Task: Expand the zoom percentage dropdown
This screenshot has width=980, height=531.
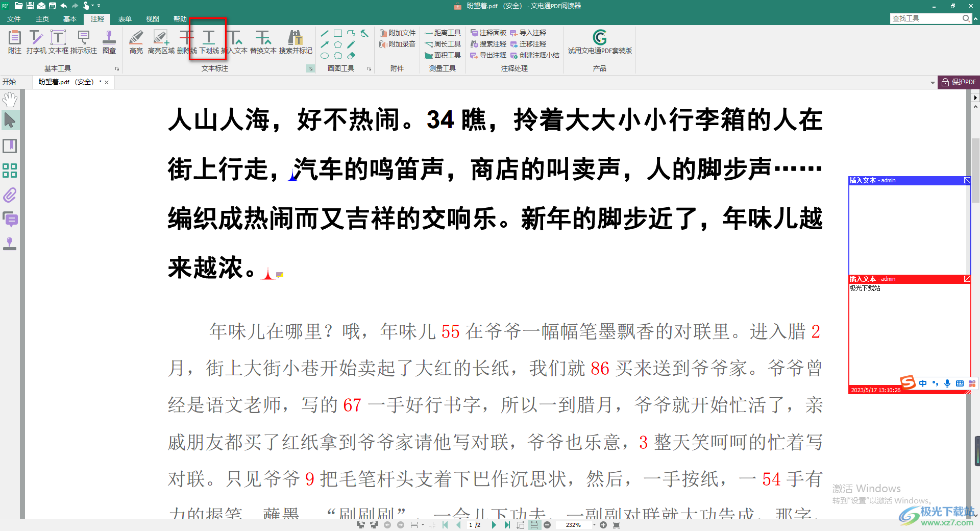Action: pos(594,525)
